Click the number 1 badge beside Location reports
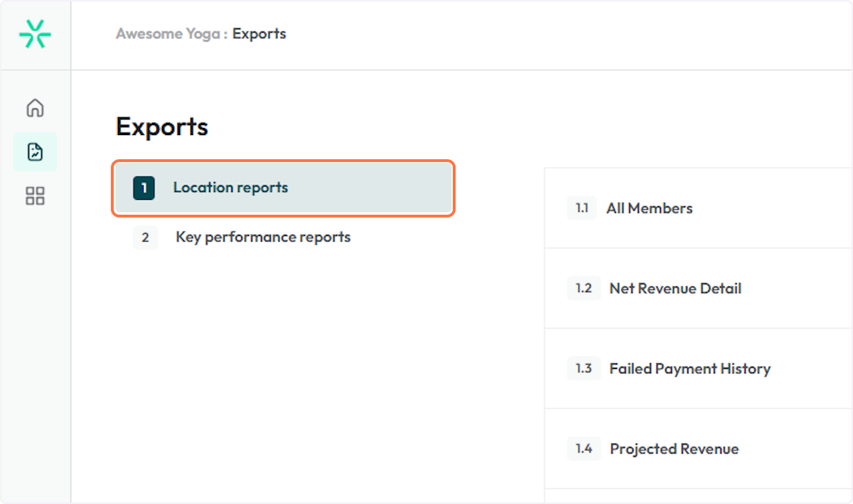853x504 pixels. tap(144, 188)
